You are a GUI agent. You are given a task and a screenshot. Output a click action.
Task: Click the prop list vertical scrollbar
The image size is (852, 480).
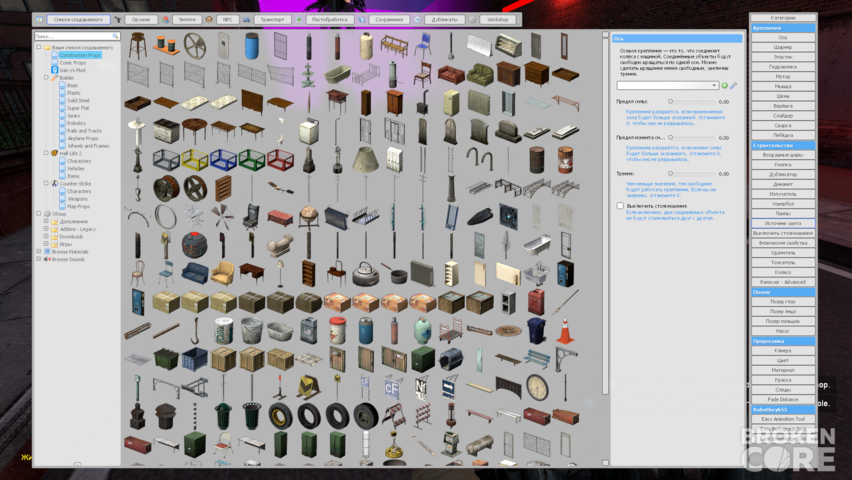[605, 215]
